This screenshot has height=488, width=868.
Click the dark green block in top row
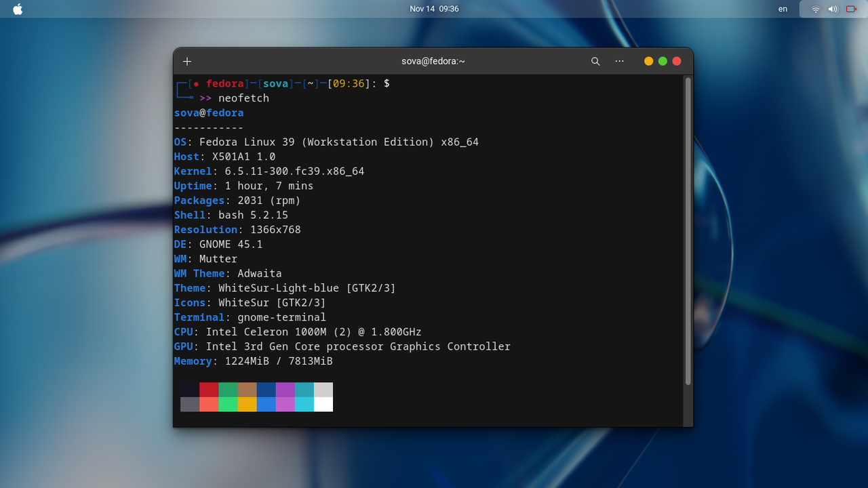tap(228, 390)
